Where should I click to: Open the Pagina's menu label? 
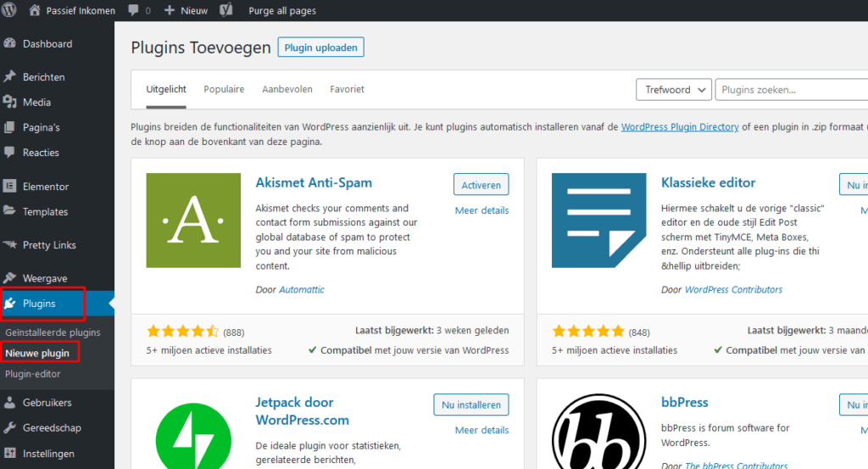pos(41,127)
